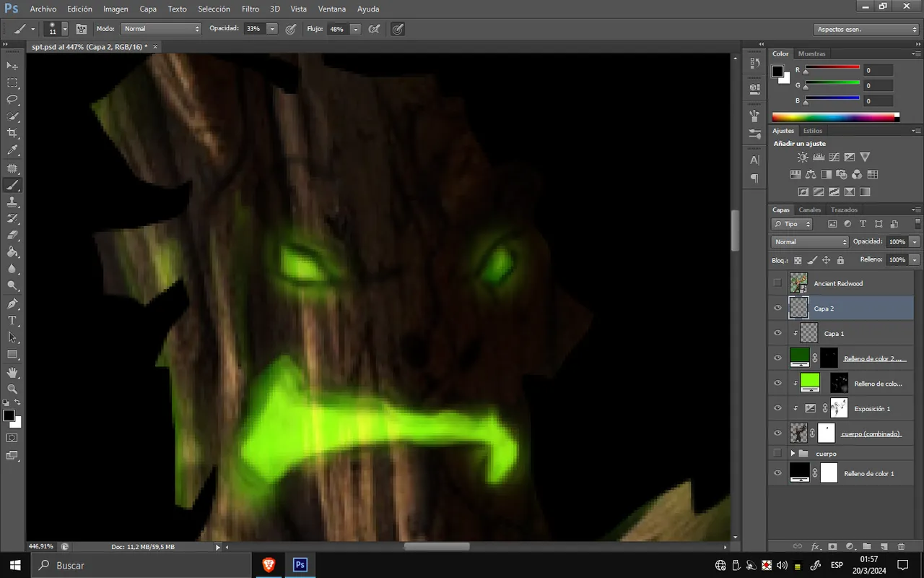Hide the Exposición 1 layer
The image size is (924, 578).
tap(777, 408)
